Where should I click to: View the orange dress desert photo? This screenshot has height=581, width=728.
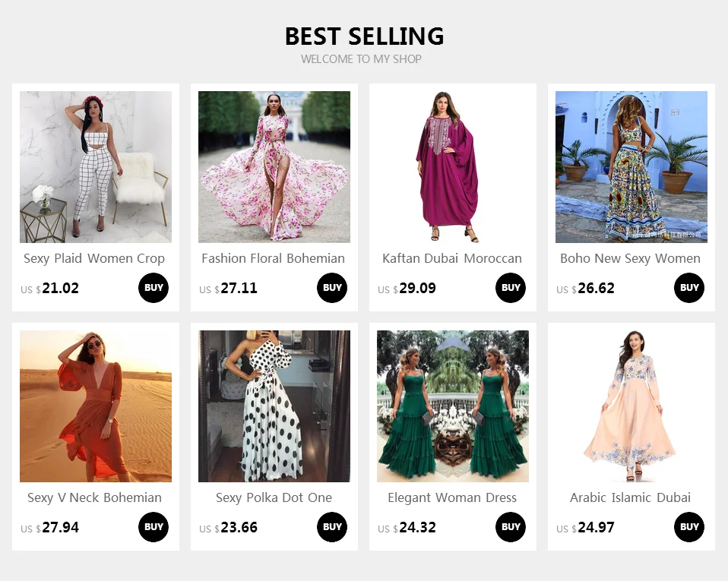pos(96,406)
